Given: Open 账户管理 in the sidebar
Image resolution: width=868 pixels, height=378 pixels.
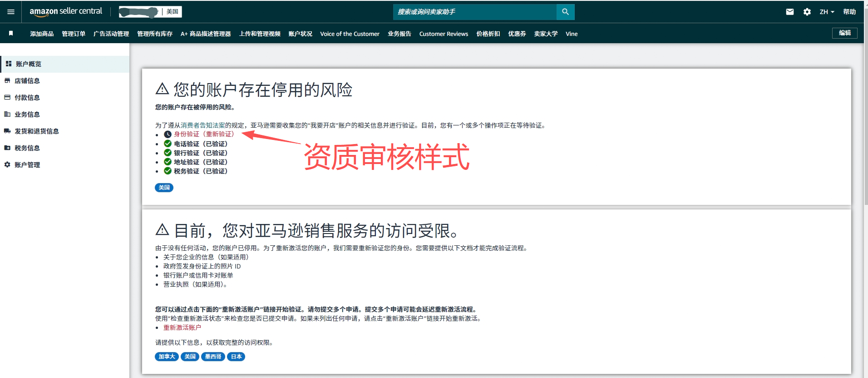Looking at the screenshot, I should [27, 165].
